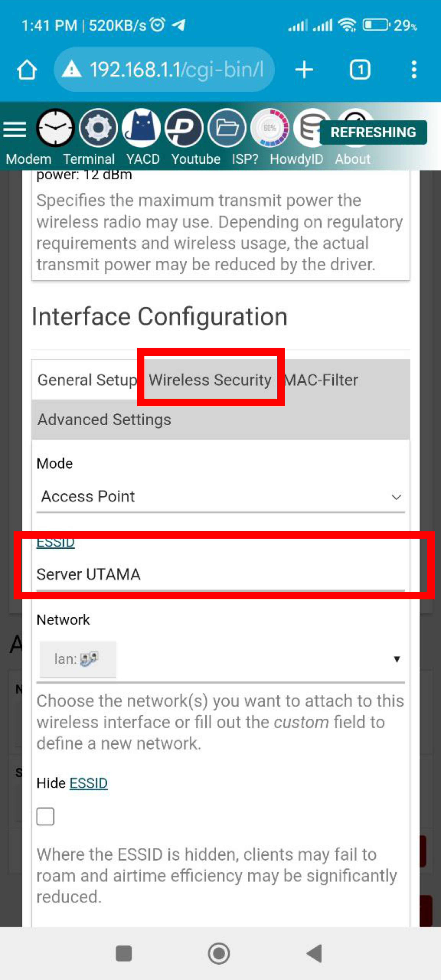
Task: Open the ISP? folder icon
Action: point(227,128)
